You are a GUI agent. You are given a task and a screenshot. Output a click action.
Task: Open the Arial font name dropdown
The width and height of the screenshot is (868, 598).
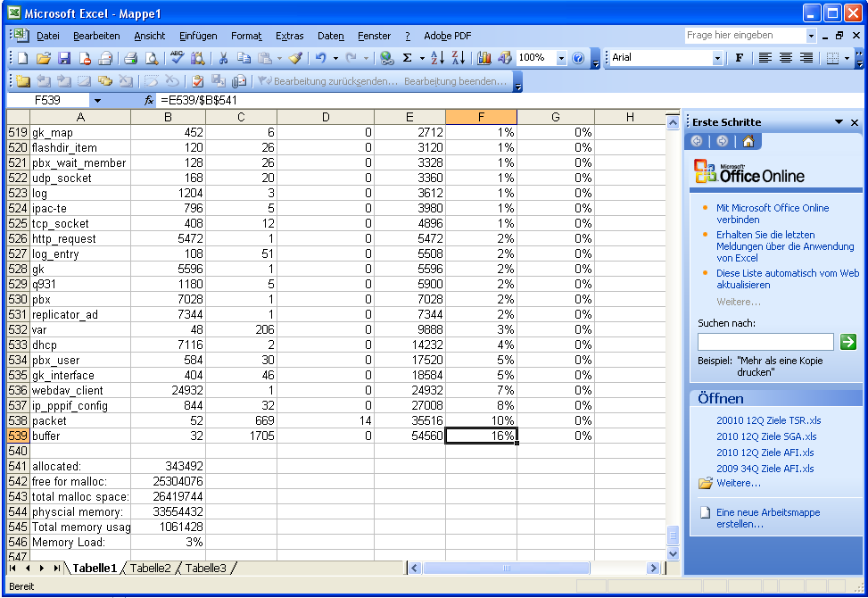(717, 58)
